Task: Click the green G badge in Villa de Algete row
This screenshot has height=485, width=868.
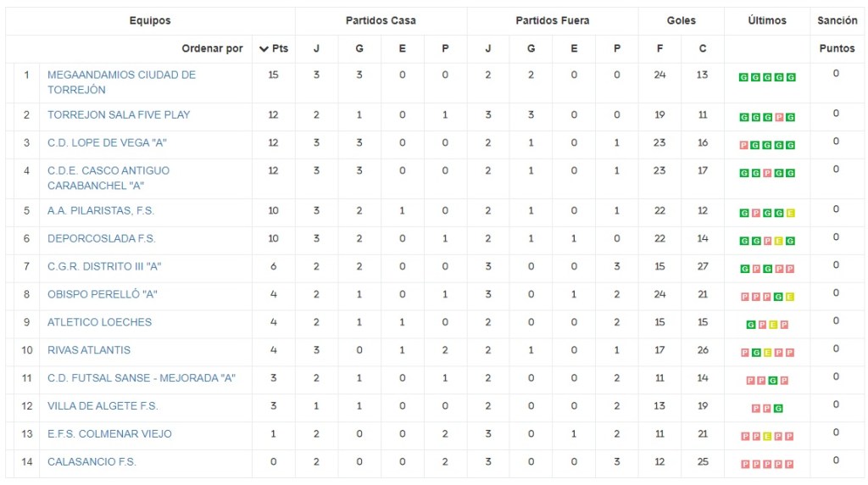Action: (778, 409)
